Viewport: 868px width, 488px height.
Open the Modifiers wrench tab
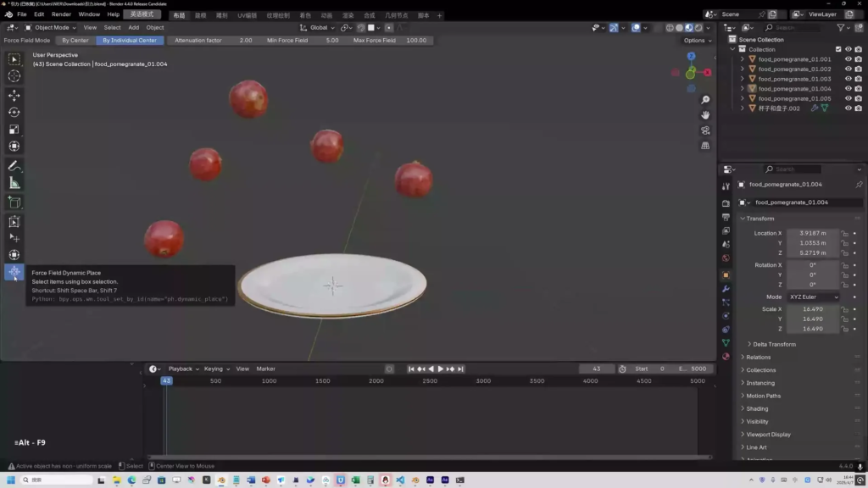click(726, 289)
